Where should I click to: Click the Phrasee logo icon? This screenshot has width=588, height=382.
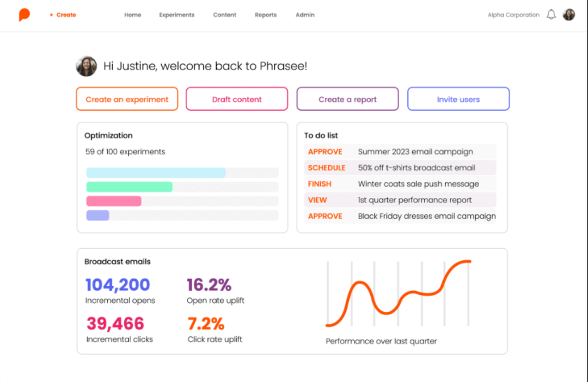[x=24, y=14]
